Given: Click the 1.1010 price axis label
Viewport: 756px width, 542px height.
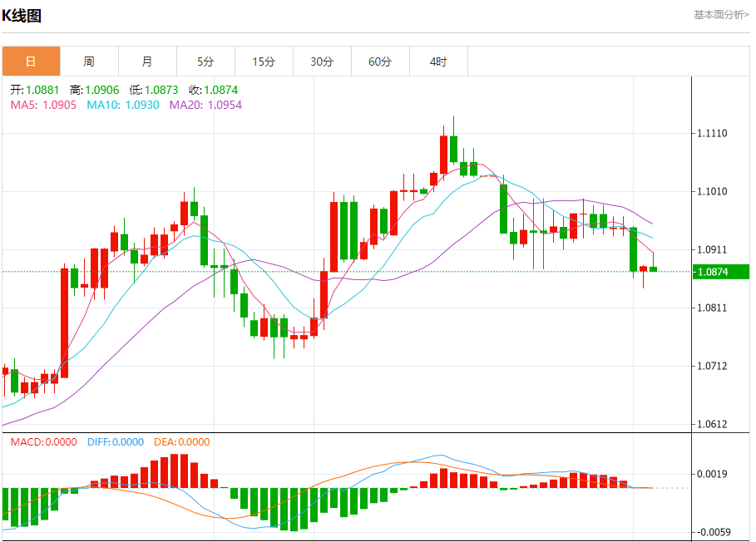Looking at the screenshot, I should (x=713, y=192).
